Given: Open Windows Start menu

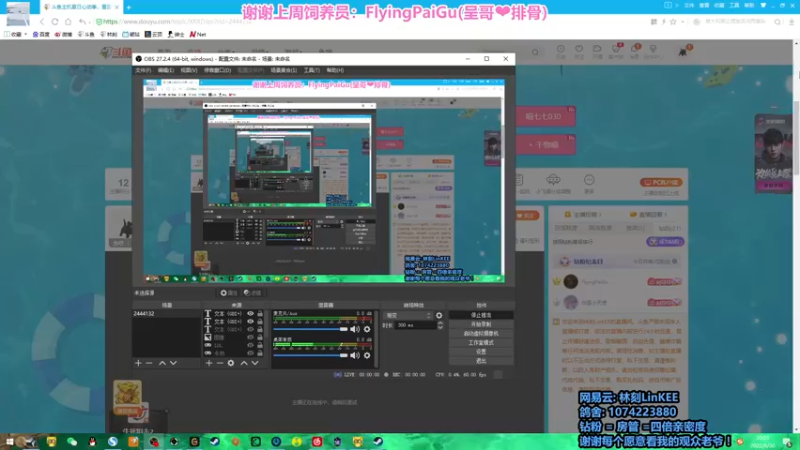Looking at the screenshot, I should pyautogui.click(x=10, y=441).
